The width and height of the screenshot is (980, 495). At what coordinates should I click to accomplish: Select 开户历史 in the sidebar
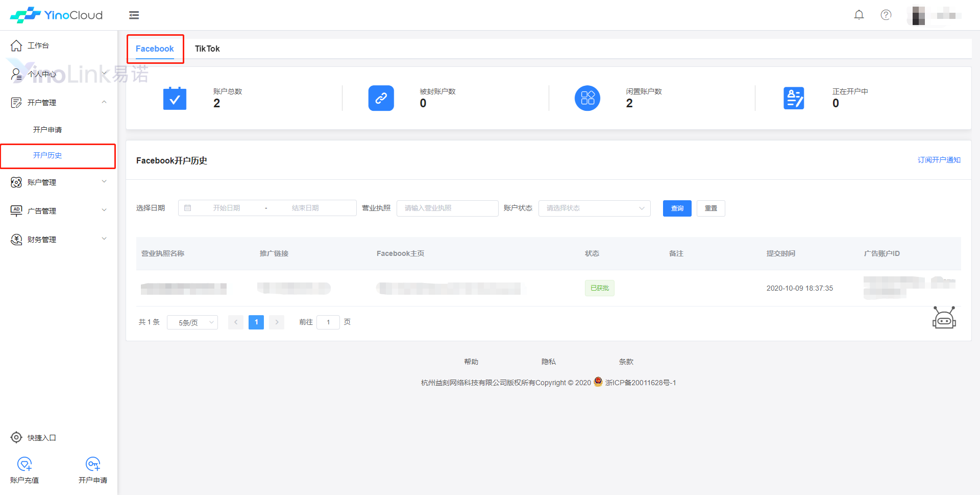47,155
